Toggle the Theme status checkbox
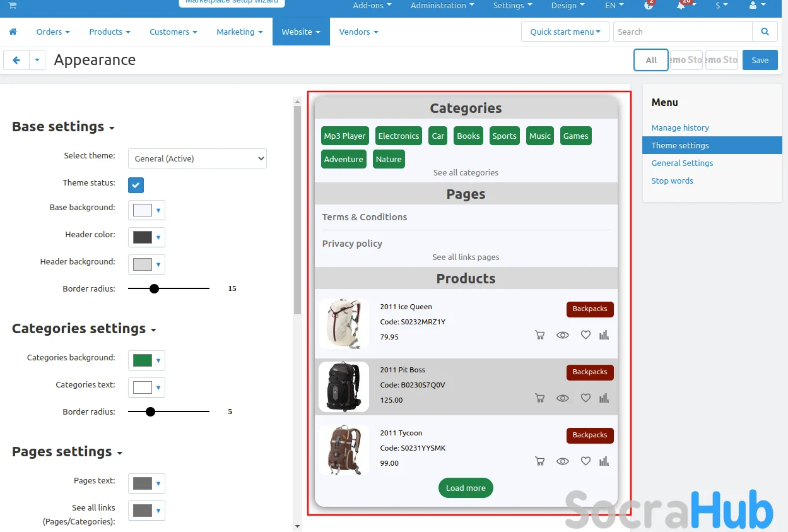 [x=136, y=185]
